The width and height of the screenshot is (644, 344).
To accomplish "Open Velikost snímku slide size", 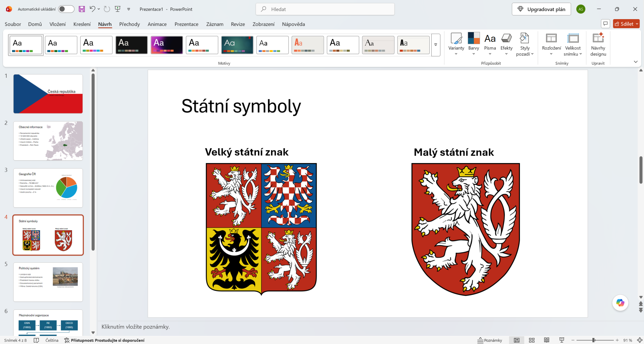I will (x=573, y=44).
